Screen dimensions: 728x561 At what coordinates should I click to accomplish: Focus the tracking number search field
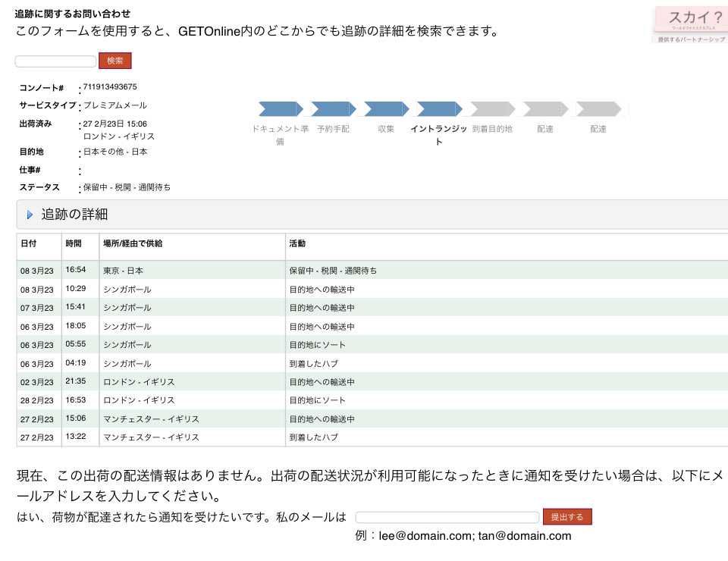click(55, 61)
